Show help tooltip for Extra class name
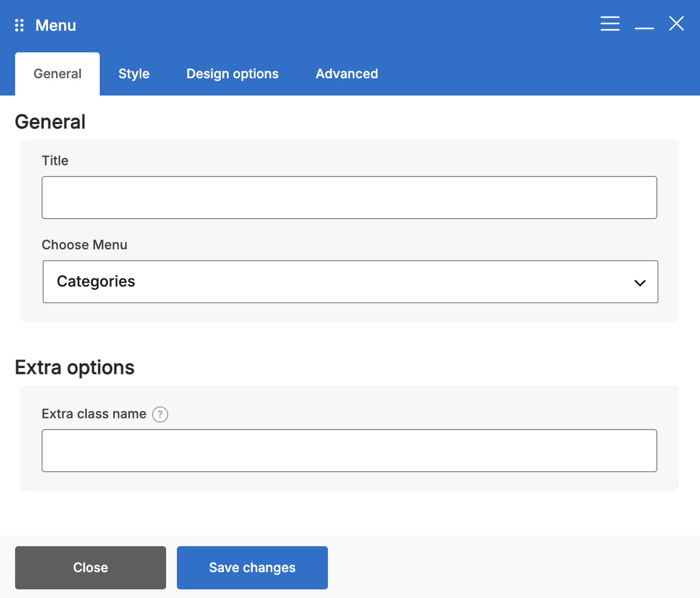This screenshot has width=700, height=598. click(x=160, y=414)
